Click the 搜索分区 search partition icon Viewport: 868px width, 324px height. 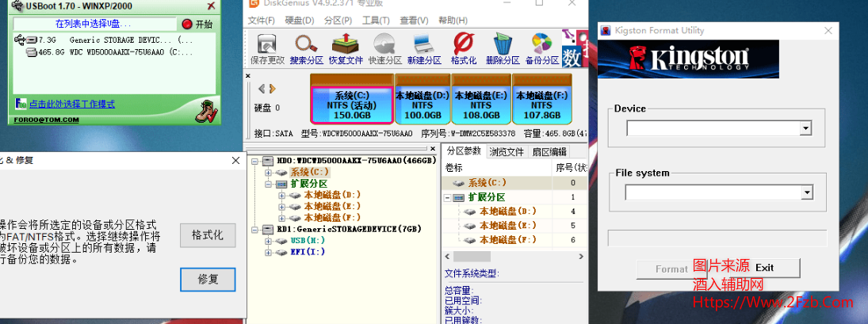pyautogui.click(x=306, y=48)
